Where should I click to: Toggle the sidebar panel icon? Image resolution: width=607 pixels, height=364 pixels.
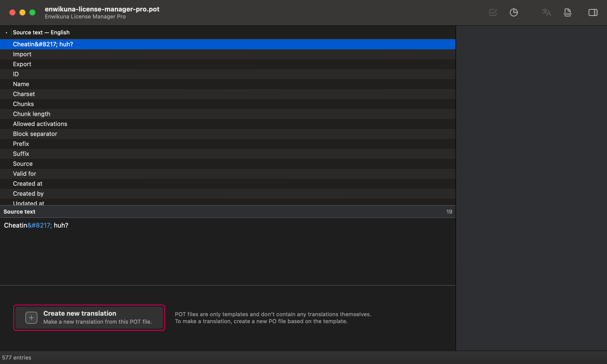pyautogui.click(x=593, y=12)
